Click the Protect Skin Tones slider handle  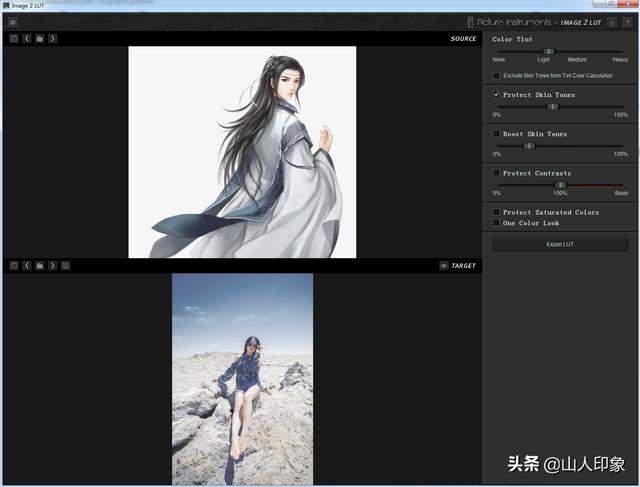(x=553, y=107)
